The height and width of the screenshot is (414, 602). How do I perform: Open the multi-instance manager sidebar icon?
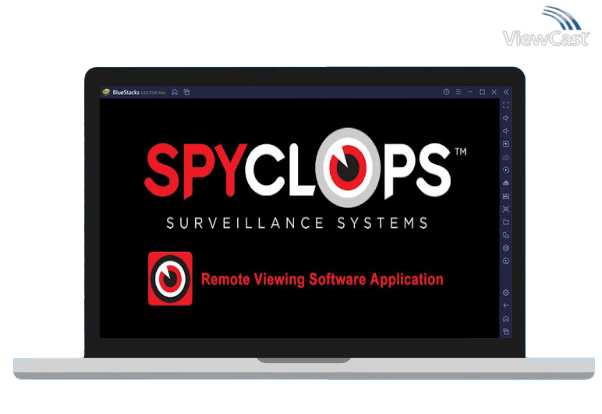pyautogui.click(x=506, y=235)
